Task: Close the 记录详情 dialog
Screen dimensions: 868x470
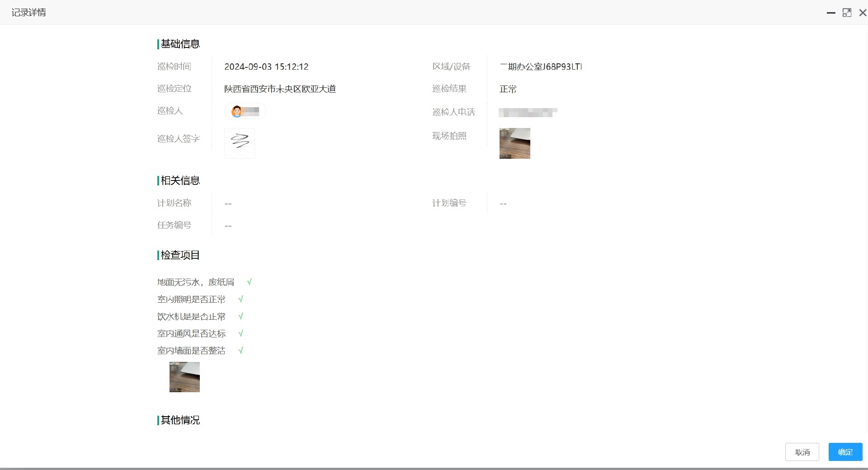Action: point(863,13)
